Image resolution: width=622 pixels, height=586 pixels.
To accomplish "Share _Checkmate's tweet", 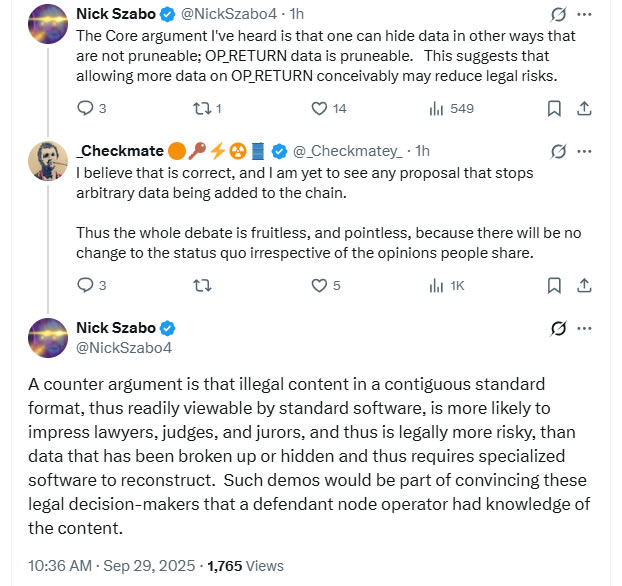I will 585,285.
